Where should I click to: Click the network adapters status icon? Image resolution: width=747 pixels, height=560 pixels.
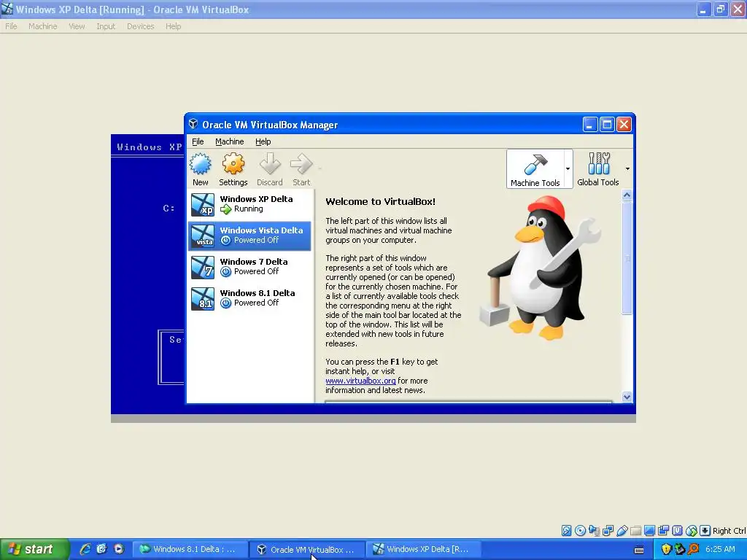pyautogui.click(x=608, y=531)
